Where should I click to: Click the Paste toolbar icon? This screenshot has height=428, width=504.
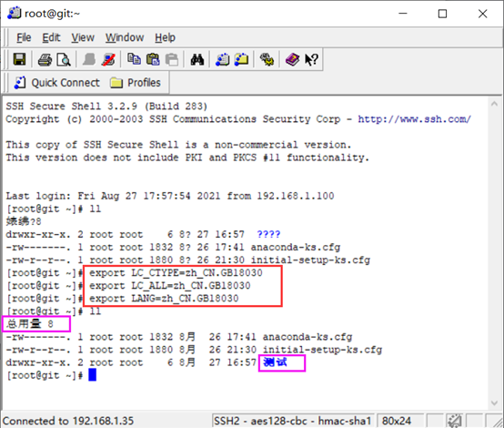153,59
